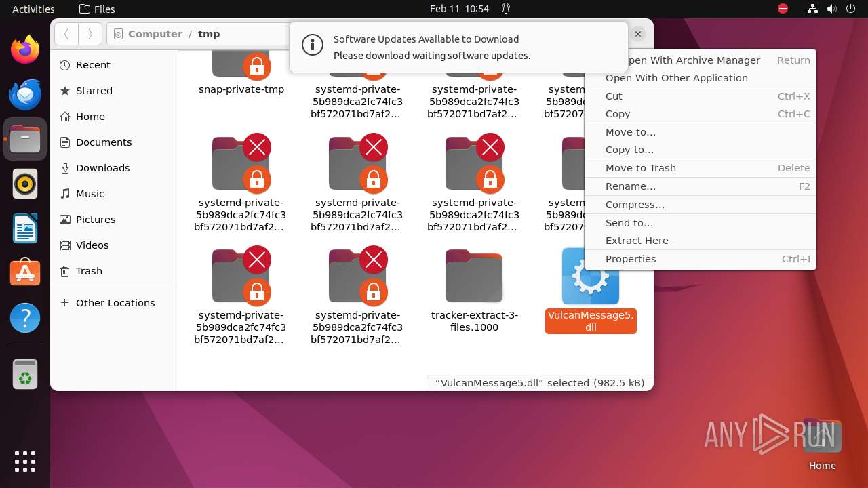Click the notification bell in top bar
The width and height of the screenshot is (868, 488).
(506, 9)
